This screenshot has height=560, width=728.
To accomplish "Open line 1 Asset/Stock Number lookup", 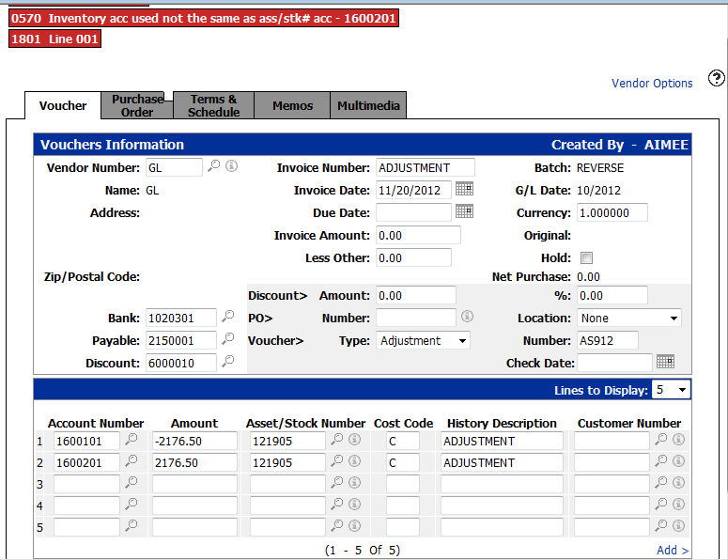I will point(337,440).
